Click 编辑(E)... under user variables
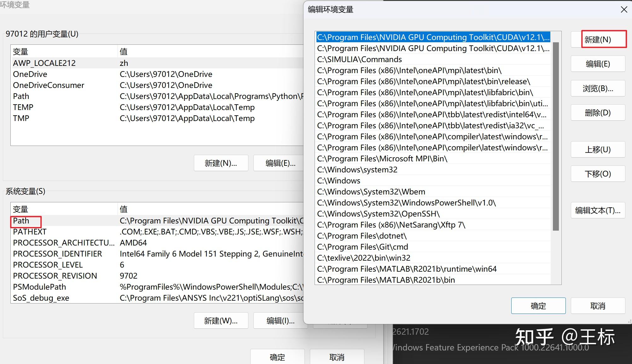Screen dimensions: 632x364 coord(280,163)
